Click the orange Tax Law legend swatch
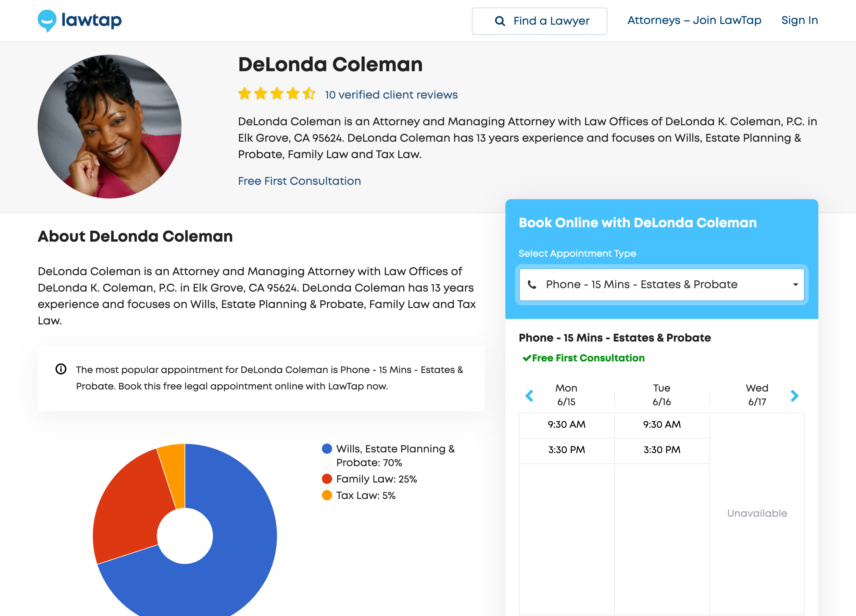Image resolution: width=856 pixels, height=616 pixels. [327, 496]
